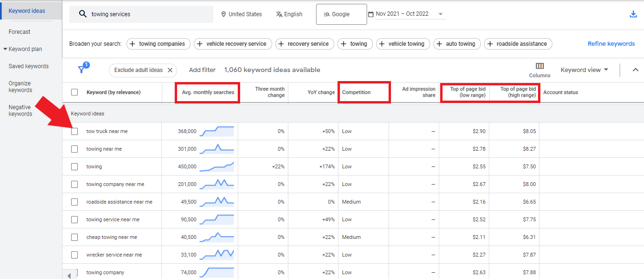Download the keyword ideas report

click(x=633, y=14)
